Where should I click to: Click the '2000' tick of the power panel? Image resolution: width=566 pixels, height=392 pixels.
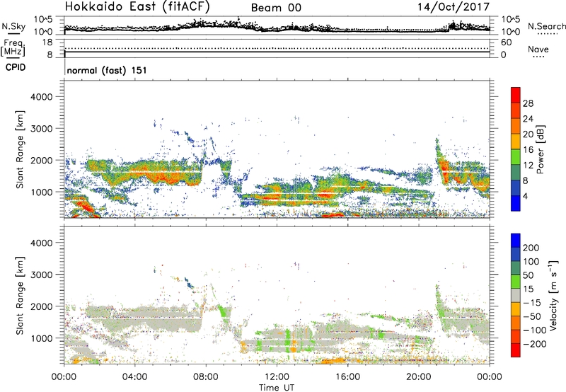(42, 160)
